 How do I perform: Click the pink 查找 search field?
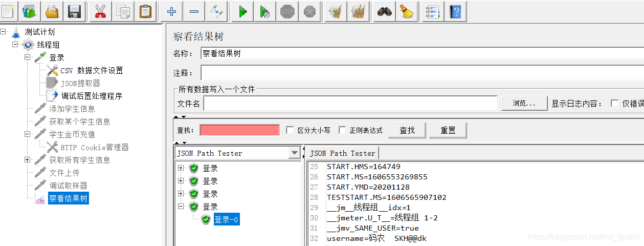click(x=239, y=130)
